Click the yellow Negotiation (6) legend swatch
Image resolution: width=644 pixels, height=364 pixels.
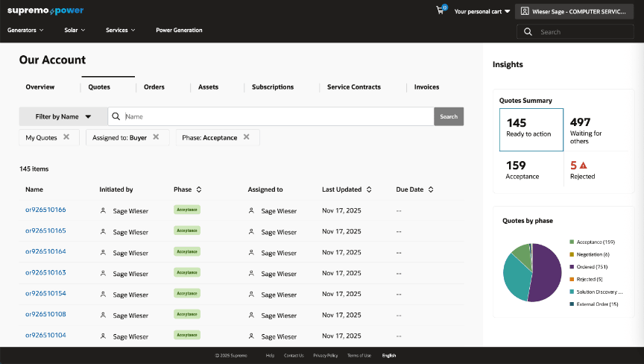point(572,254)
